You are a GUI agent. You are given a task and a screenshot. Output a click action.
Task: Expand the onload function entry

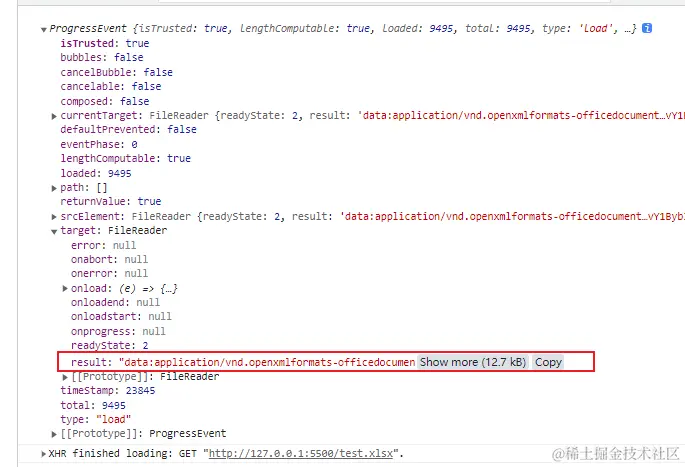tap(65, 288)
